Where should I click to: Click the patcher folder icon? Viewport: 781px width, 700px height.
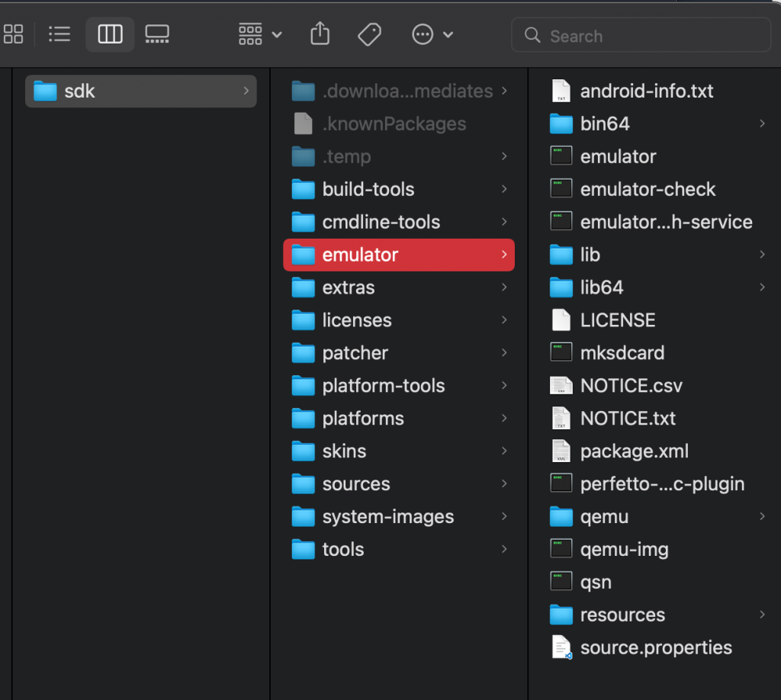pyautogui.click(x=303, y=353)
